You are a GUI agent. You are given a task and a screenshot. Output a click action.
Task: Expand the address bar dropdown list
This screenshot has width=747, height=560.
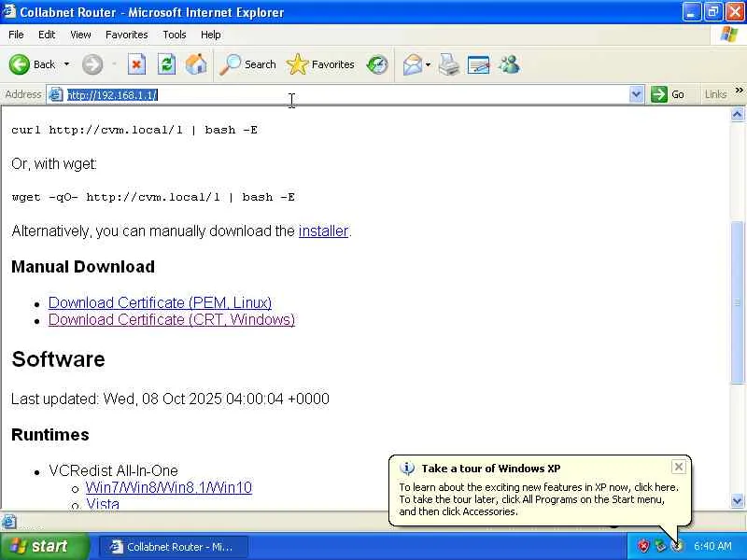[x=636, y=94]
